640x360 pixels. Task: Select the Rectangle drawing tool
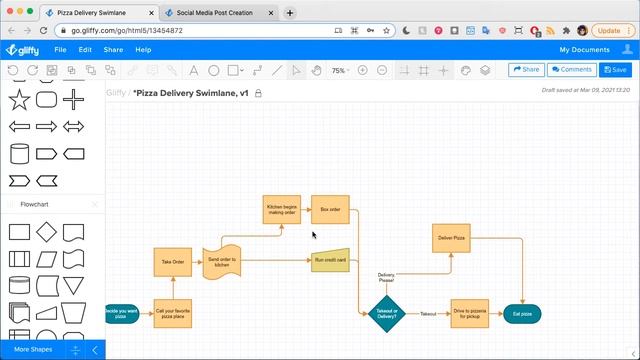click(x=233, y=70)
